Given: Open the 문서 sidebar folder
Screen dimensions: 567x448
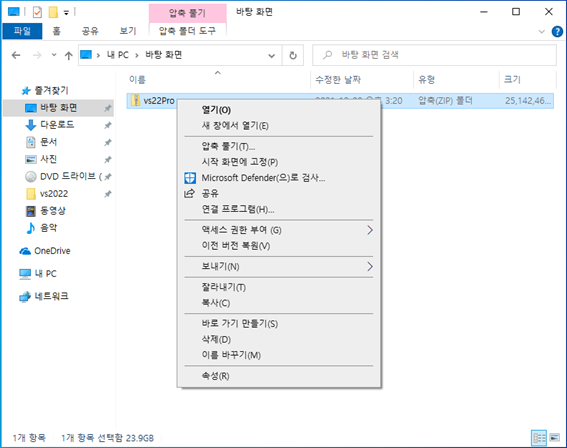Looking at the screenshot, I should click(48, 142).
